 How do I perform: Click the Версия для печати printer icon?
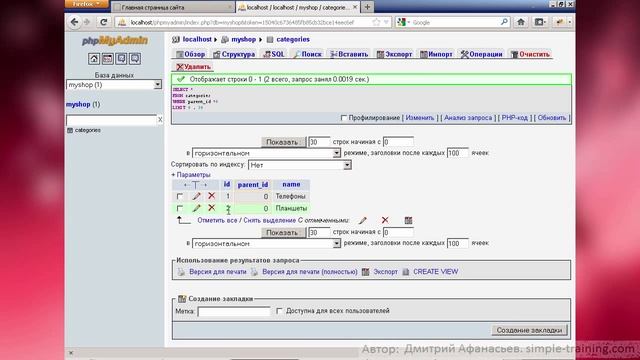181,272
